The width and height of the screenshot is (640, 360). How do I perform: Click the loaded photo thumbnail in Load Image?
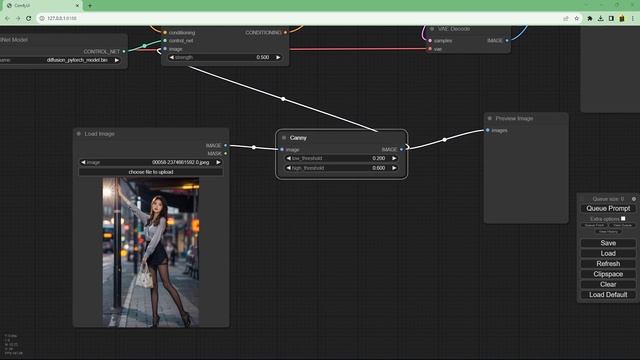click(x=151, y=252)
